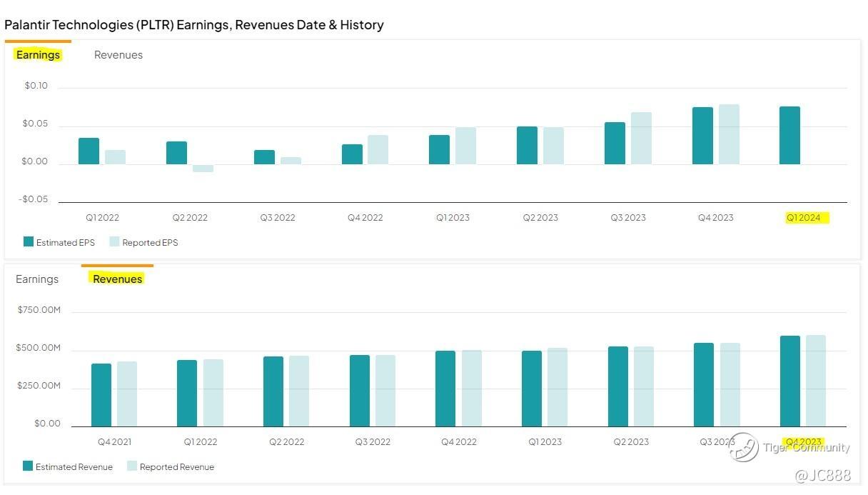Screen dimensions: 868x495
Task: Click the -$0.05 axis value
Action: pyautogui.click(x=33, y=199)
